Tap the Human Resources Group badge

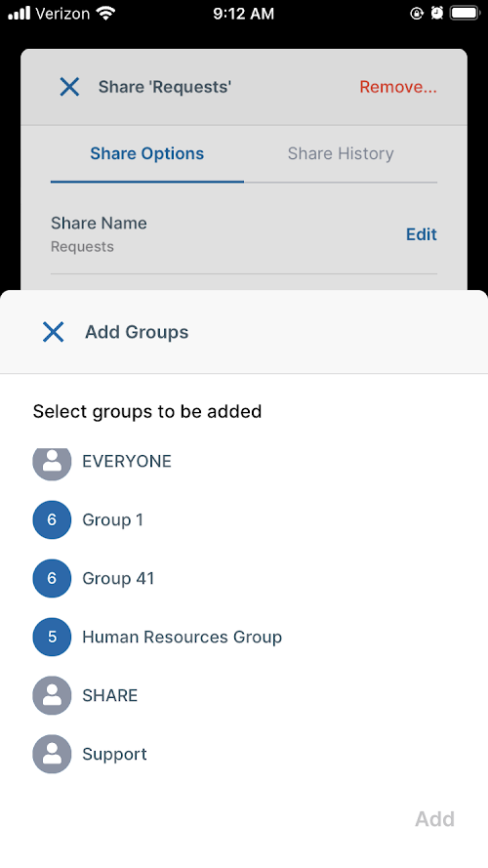coord(52,638)
